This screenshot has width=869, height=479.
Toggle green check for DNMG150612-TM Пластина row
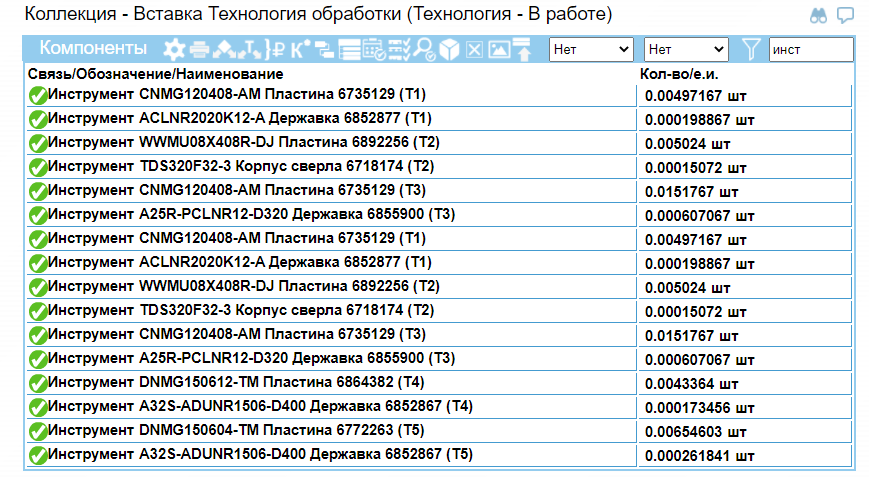(x=38, y=383)
